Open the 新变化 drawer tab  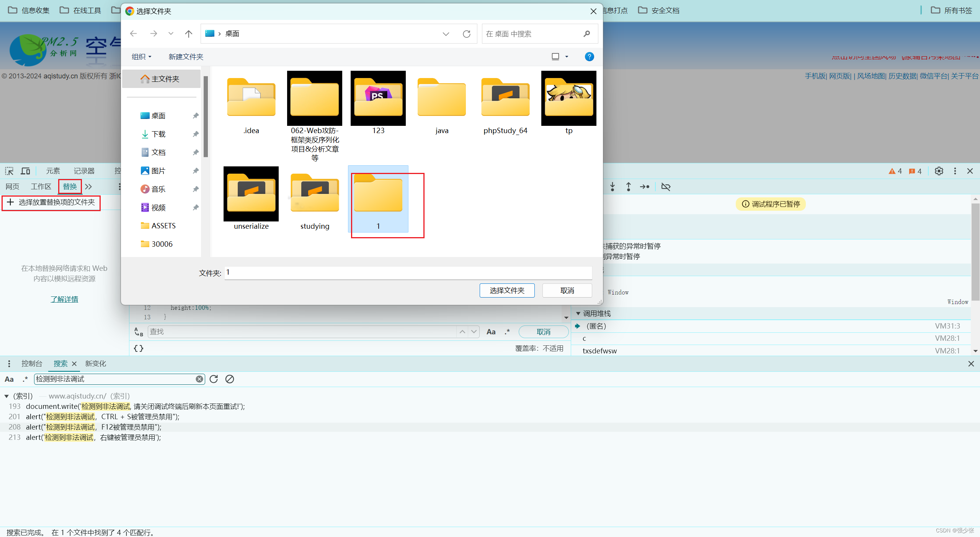pos(95,363)
